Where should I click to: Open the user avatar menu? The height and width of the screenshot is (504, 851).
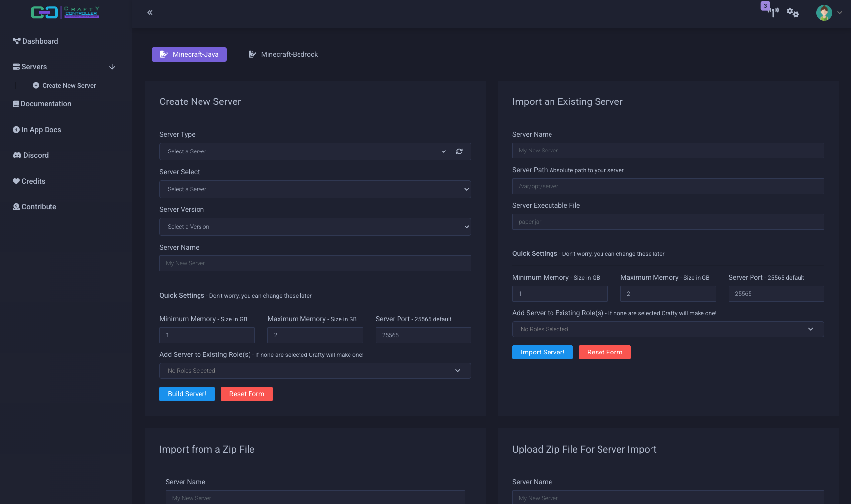(x=828, y=13)
